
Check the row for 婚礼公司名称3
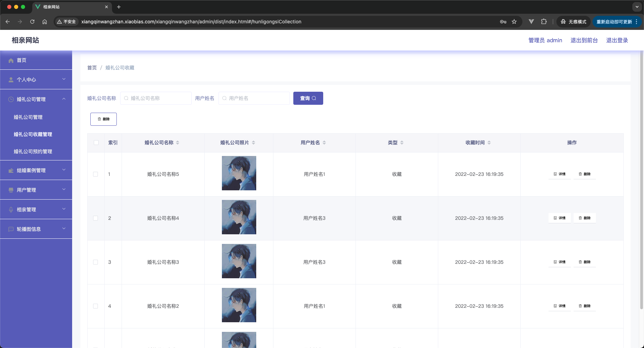point(95,262)
